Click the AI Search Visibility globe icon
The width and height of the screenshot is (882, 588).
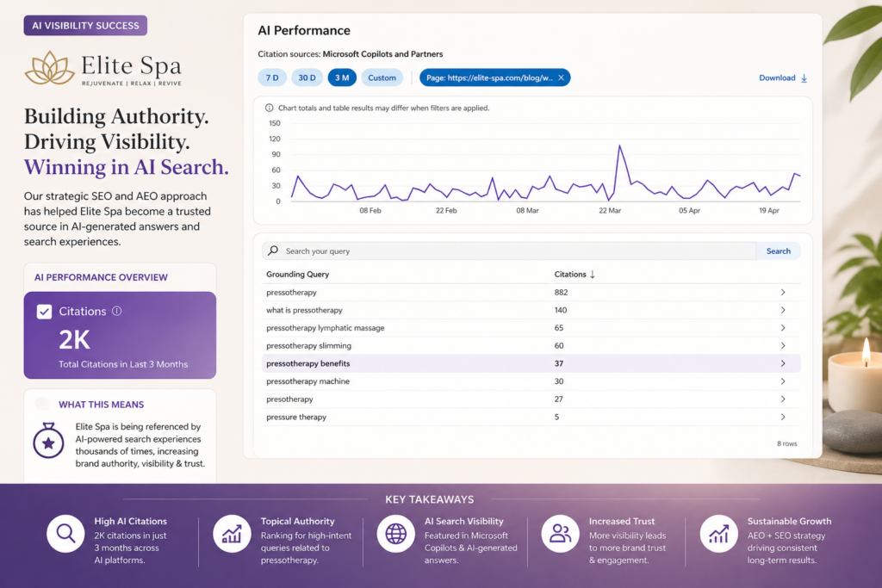click(395, 534)
